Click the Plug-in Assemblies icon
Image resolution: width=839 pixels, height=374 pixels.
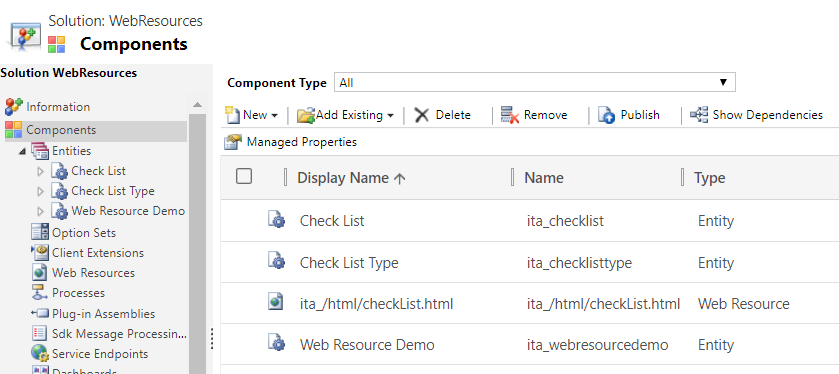click(40, 314)
